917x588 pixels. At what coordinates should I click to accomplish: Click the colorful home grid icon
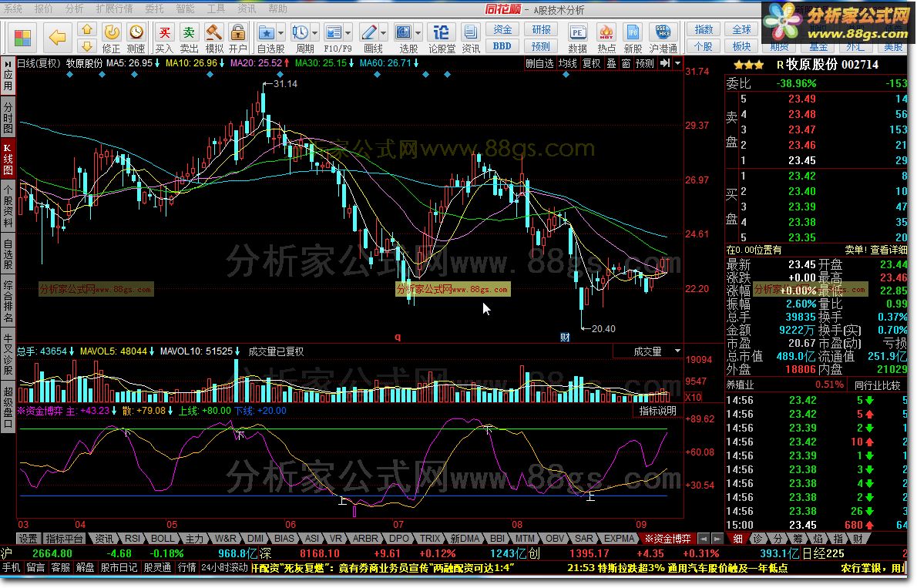pos(22,38)
